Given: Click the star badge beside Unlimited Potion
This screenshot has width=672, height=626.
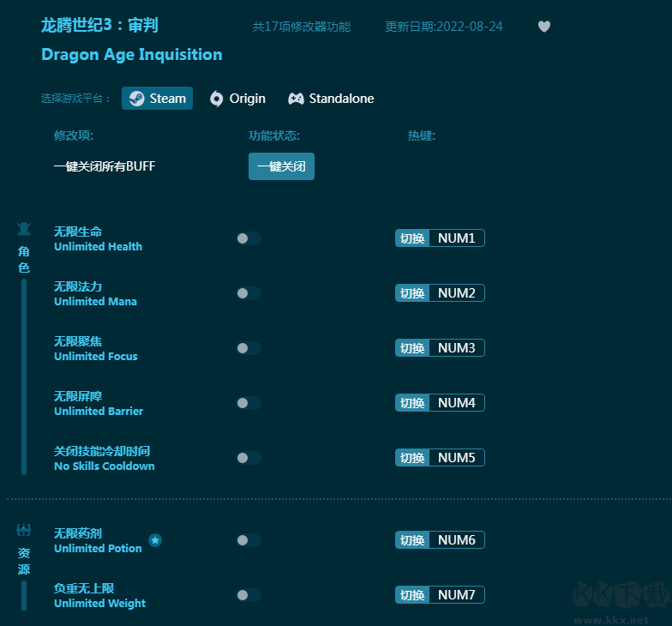Looking at the screenshot, I should coord(155,540).
